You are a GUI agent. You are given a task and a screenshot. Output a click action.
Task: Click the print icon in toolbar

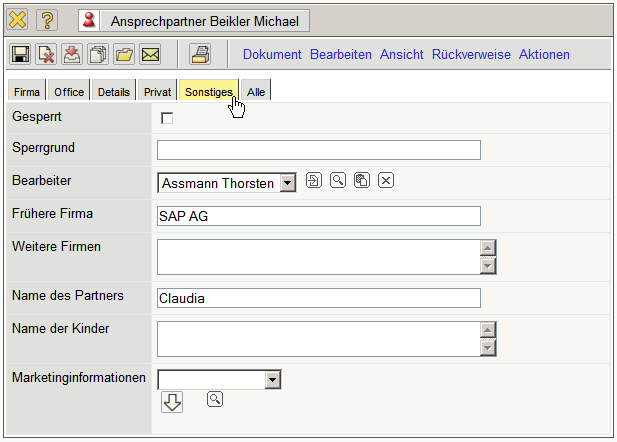point(200,55)
